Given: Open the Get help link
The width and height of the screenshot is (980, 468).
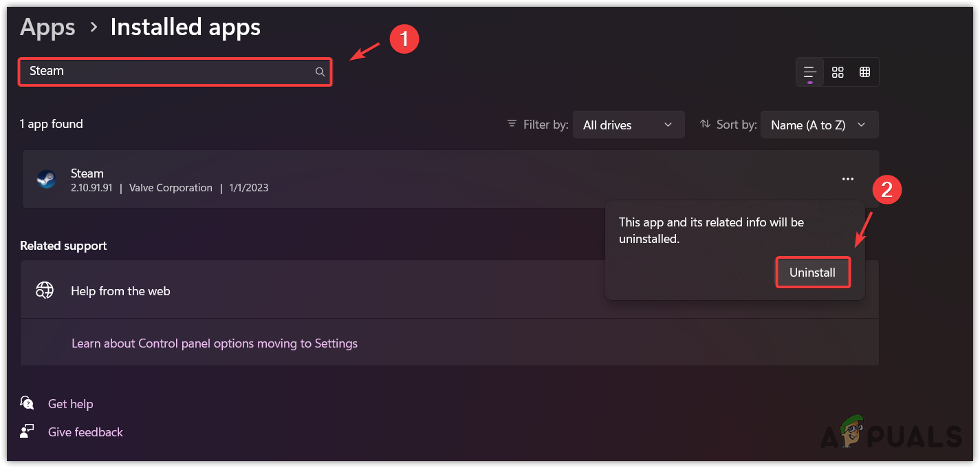Looking at the screenshot, I should click(x=70, y=404).
